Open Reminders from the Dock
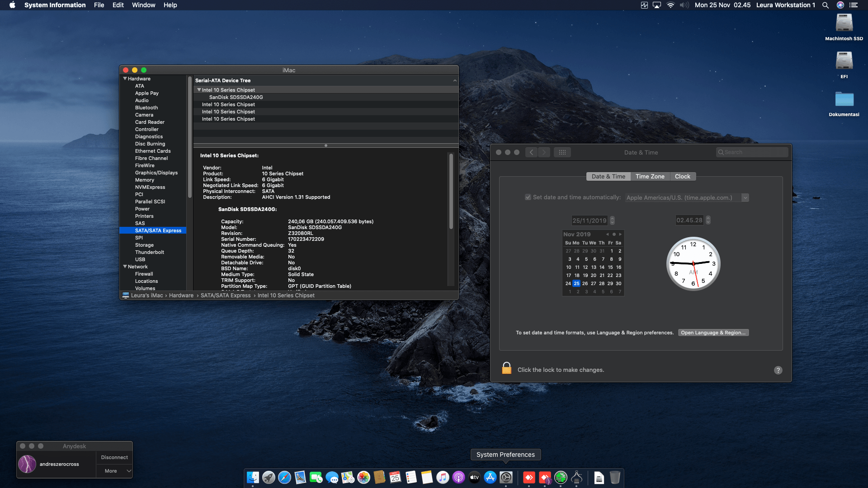The width and height of the screenshot is (868, 488). coord(411,477)
